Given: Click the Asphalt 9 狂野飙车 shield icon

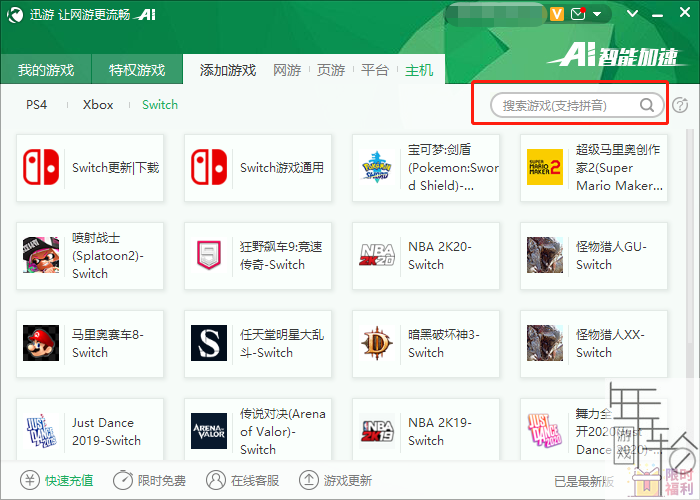Looking at the screenshot, I should [x=209, y=255].
